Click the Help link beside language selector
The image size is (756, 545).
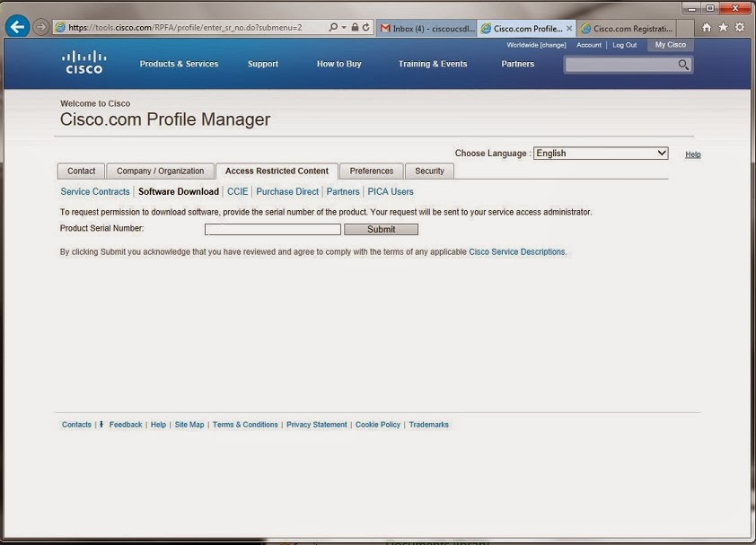pyautogui.click(x=693, y=154)
